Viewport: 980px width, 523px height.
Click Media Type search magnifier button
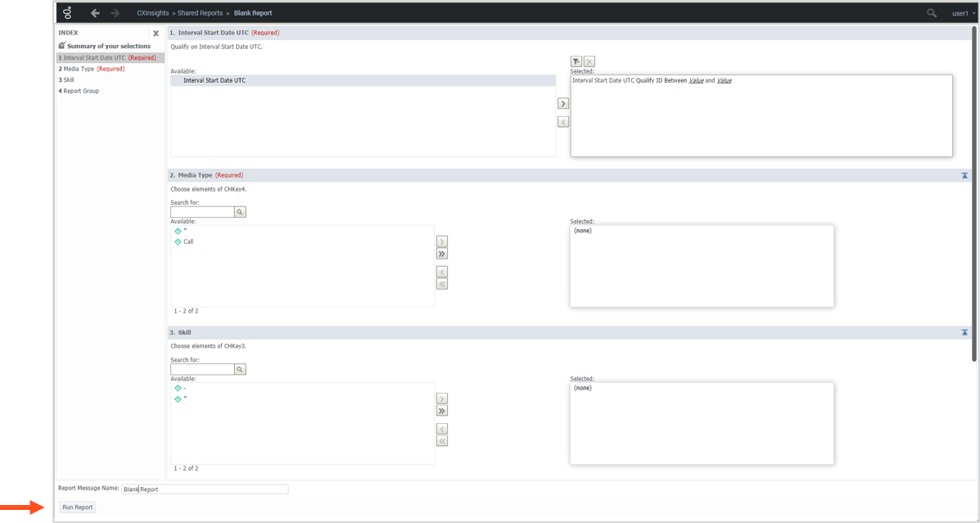click(240, 212)
